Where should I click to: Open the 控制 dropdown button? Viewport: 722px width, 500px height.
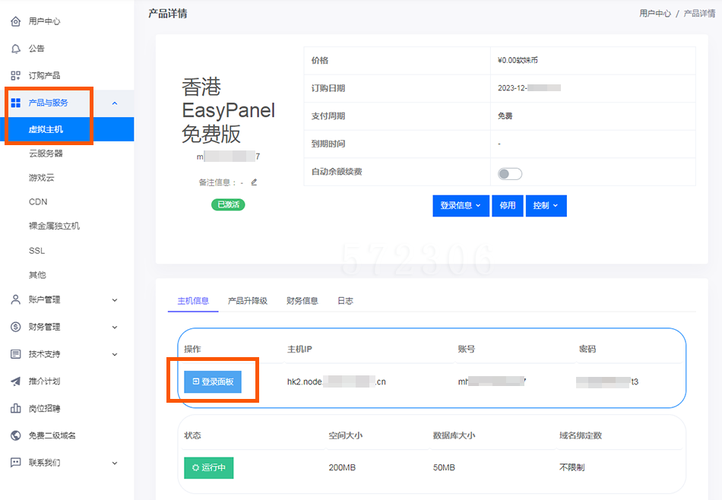click(x=546, y=205)
